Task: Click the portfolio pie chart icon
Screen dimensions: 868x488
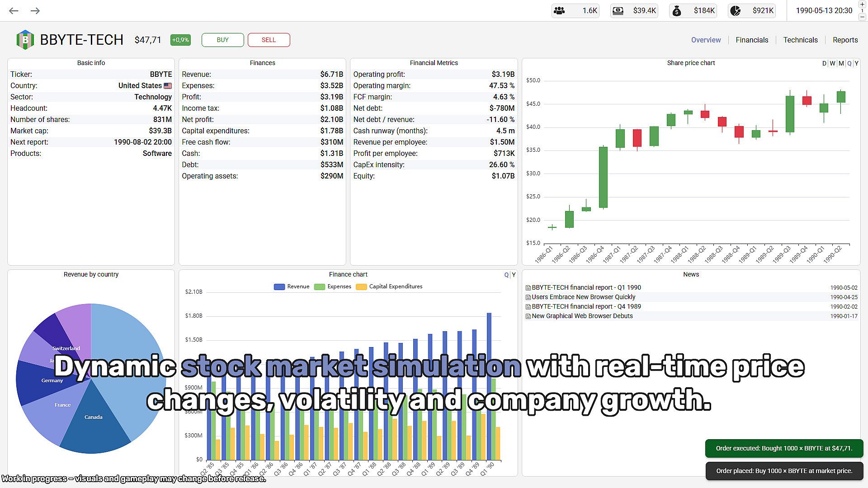Action: click(x=736, y=11)
